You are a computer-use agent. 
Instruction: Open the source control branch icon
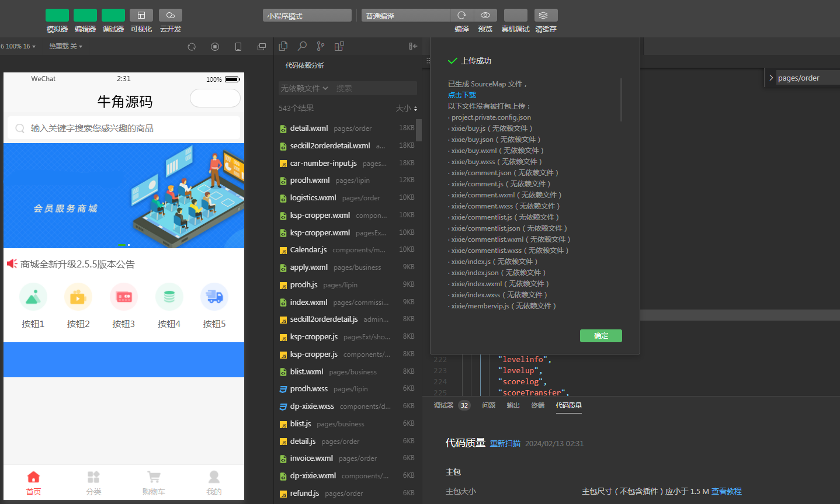click(320, 46)
